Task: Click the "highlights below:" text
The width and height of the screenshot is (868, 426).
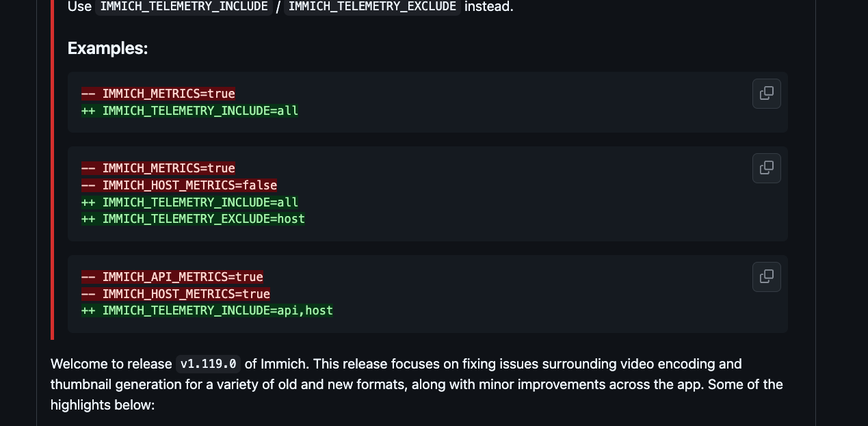Action: (x=103, y=405)
